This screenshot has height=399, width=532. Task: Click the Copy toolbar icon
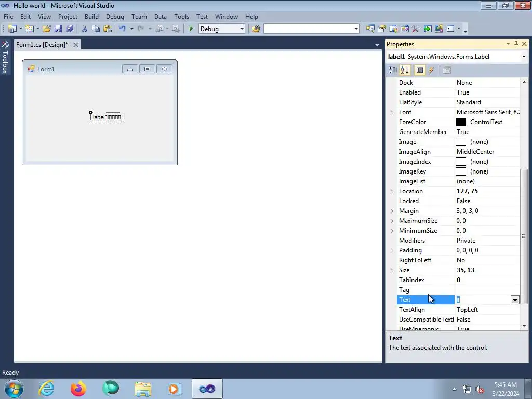[96, 29]
